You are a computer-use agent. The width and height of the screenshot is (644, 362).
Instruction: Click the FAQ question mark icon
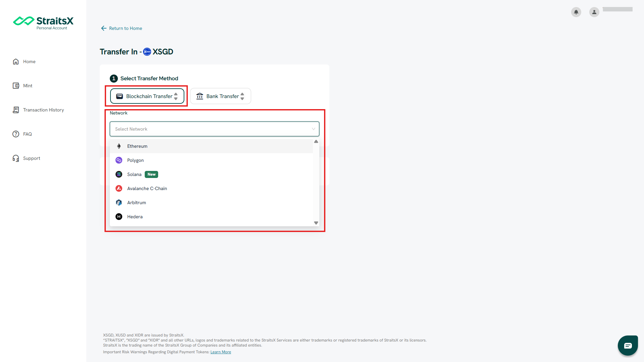tap(16, 134)
